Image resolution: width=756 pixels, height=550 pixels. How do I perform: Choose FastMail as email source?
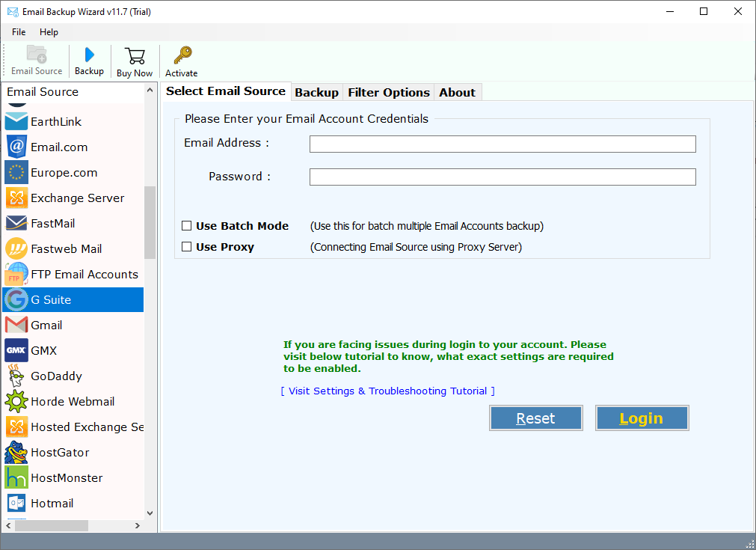[x=73, y=224]
